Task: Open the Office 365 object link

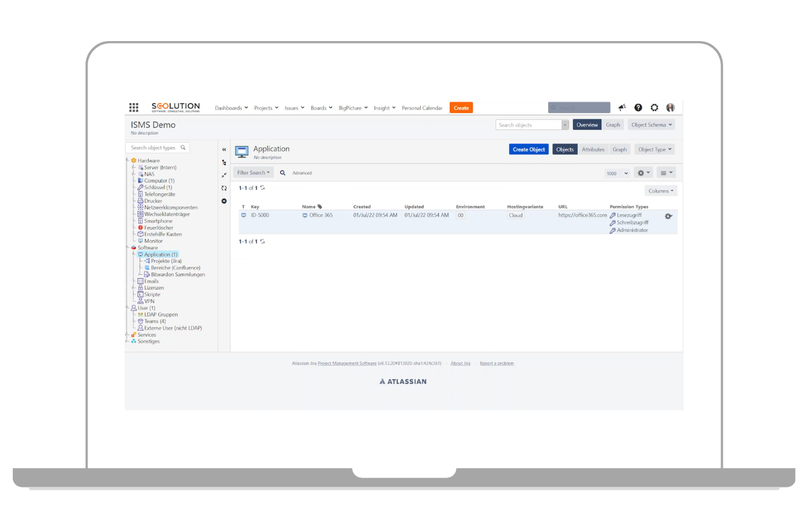Action: click(321, 215)
